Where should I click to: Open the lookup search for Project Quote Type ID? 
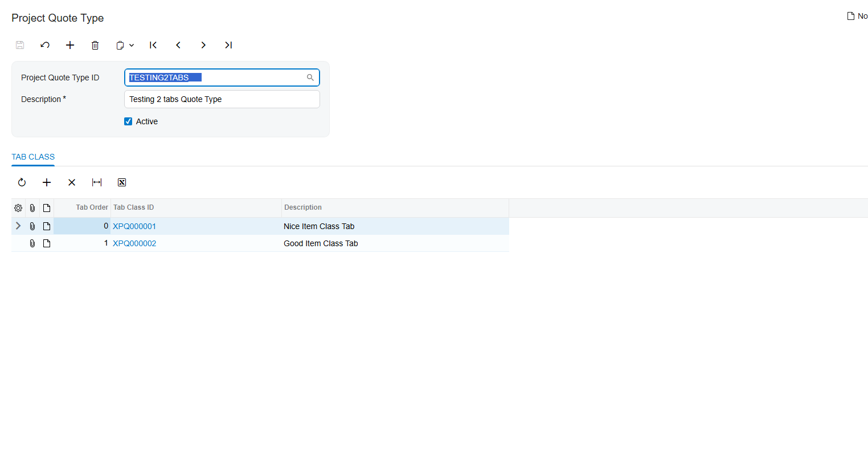pyautogui.click(x=310, y=77)
